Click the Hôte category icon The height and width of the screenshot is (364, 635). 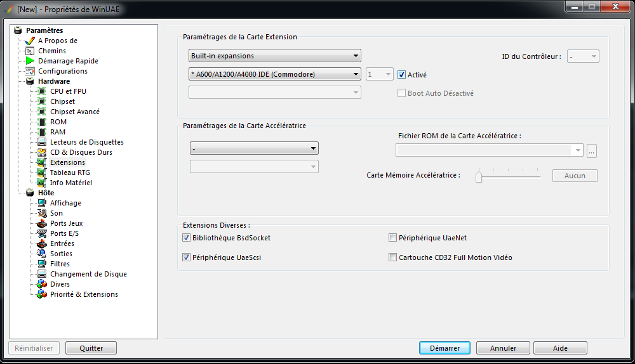click(30, 193)
